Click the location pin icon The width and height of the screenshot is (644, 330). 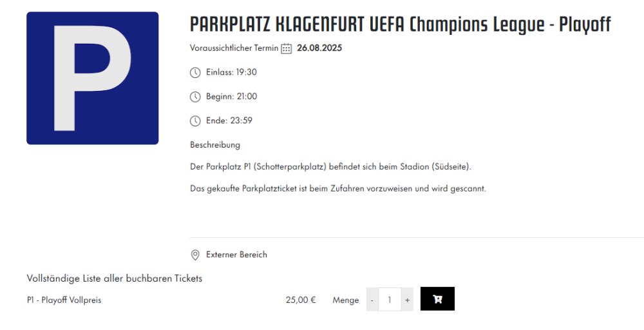196,255
